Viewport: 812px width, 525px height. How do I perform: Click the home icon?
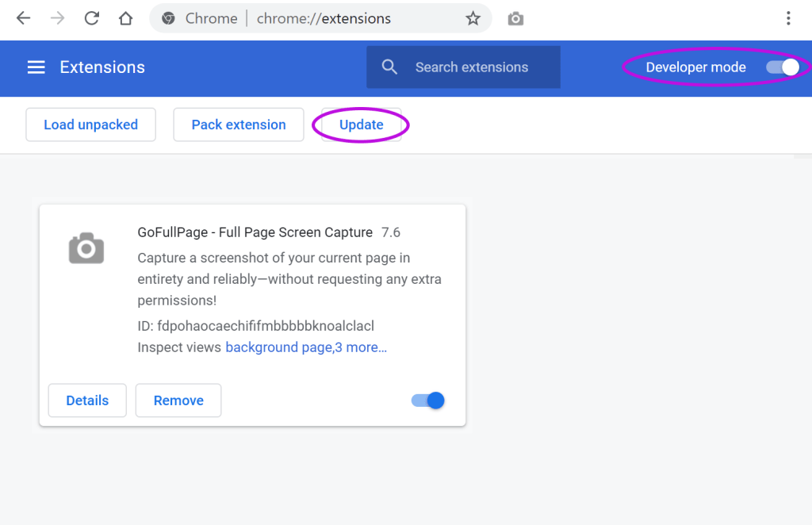pyautogui.click(x=125, y=17)
